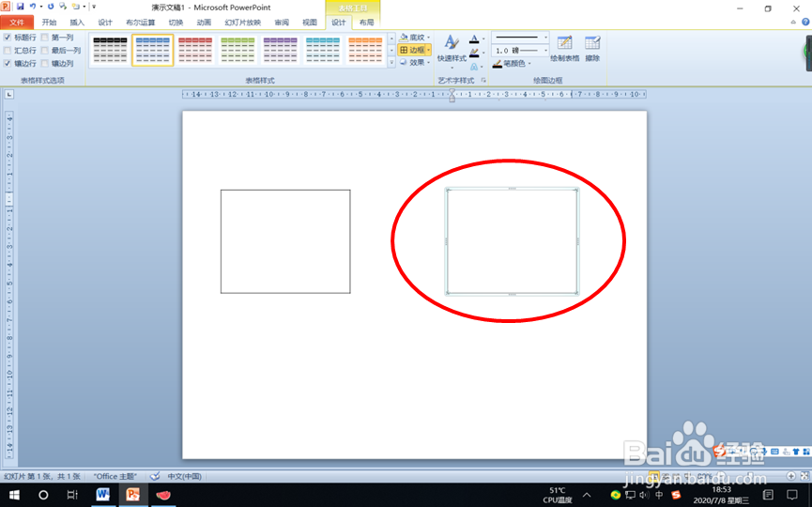Viewport: 812px width, 507px height.
Task: Open the customize quick access toolbar arrow
Action: (94, 7)
